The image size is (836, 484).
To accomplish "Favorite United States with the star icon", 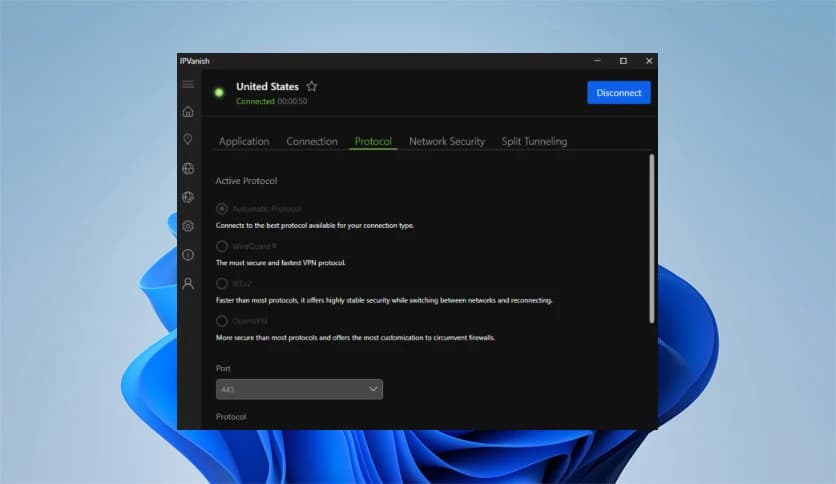I will coord(312,86).
